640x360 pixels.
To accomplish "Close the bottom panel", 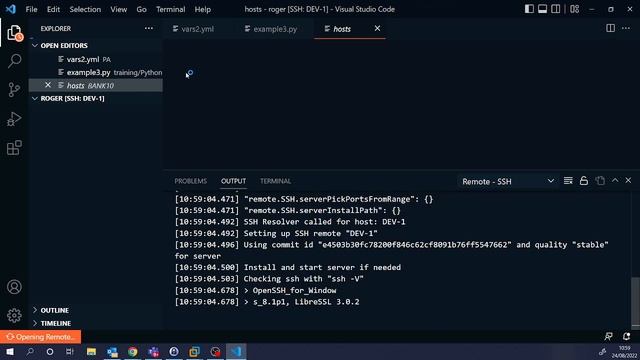I will tap(629, 180).
